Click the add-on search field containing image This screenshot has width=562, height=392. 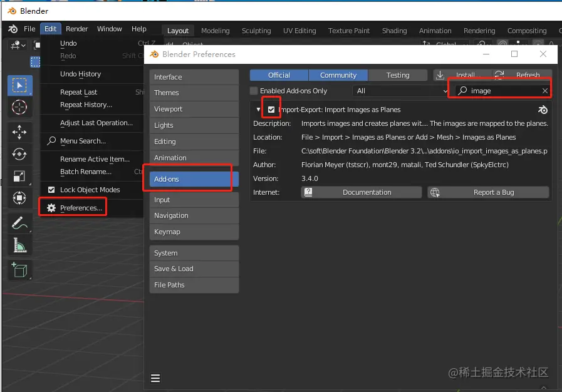tap(503, 91)
